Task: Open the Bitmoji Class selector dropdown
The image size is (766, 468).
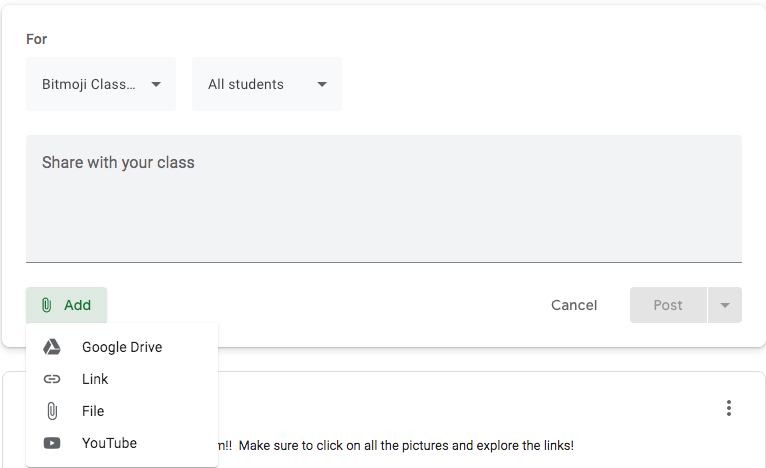Action: (x=100, y=84)
